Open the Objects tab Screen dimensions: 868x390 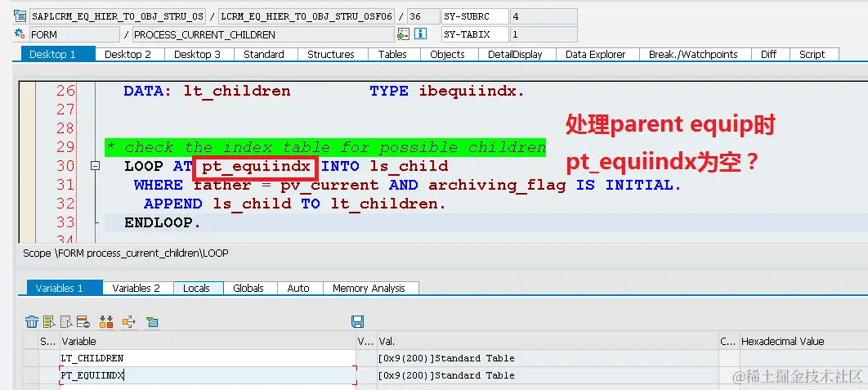point(449,54)
